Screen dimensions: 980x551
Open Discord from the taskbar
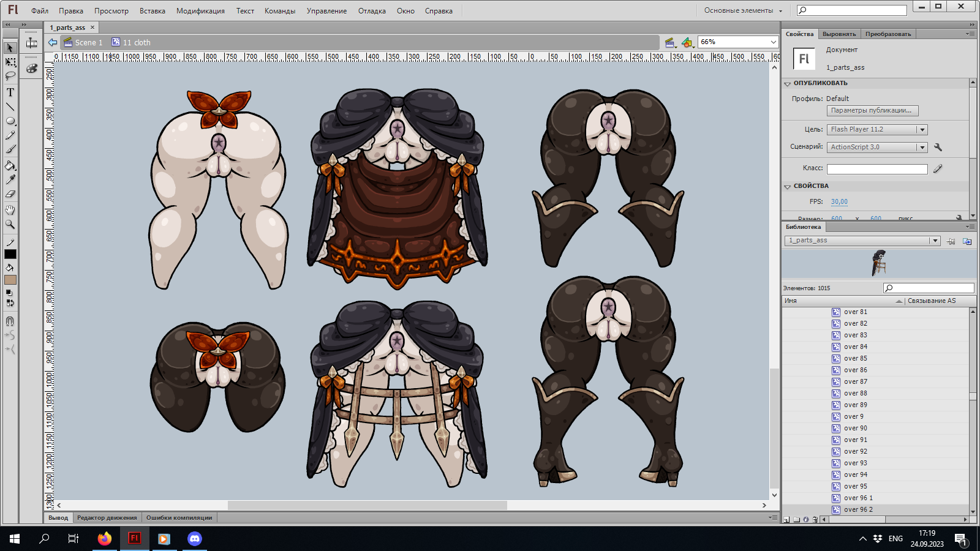click(195, 539)
